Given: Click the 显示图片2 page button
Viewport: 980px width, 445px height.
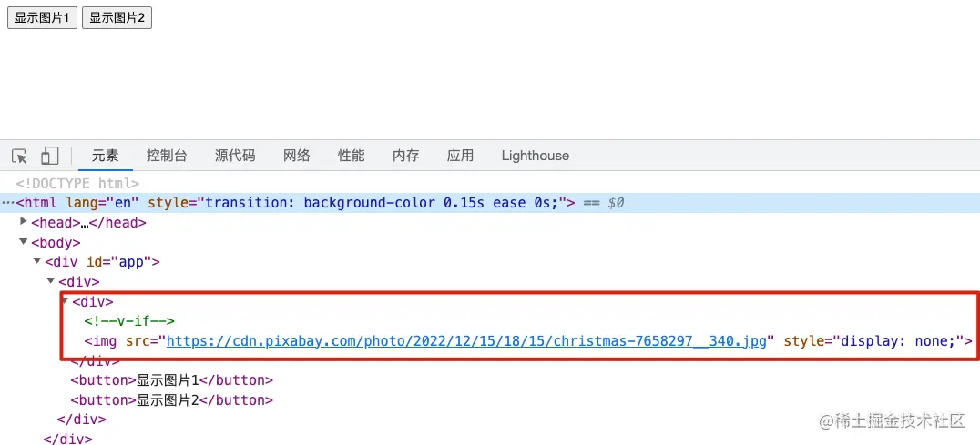Looking at the screenshot, I should (x=117, y=18).
